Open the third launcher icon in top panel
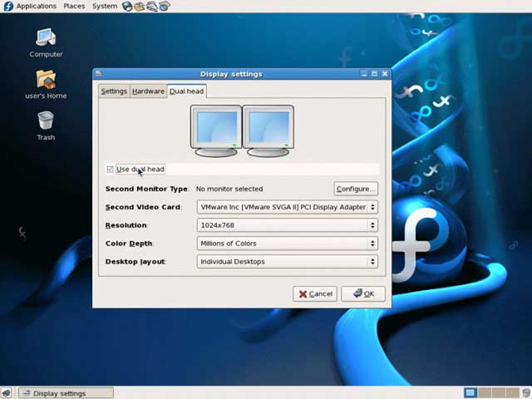 pos(151,6)
